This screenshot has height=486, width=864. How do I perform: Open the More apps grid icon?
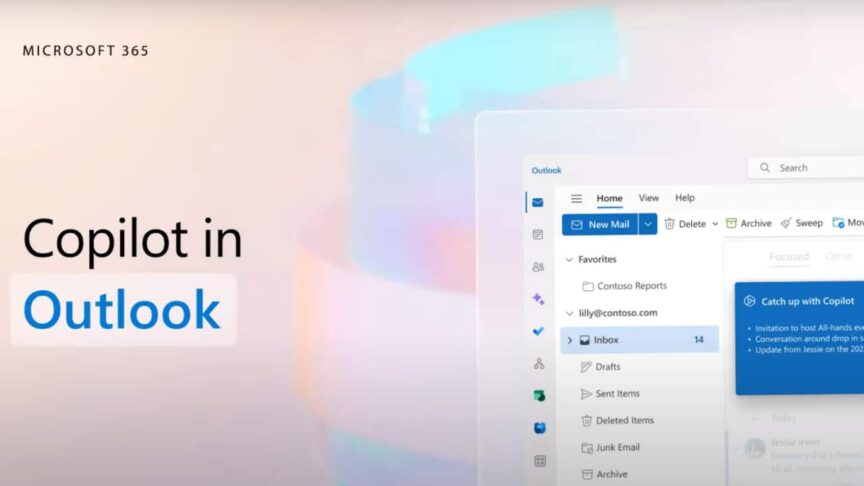[x=540, y=461]
